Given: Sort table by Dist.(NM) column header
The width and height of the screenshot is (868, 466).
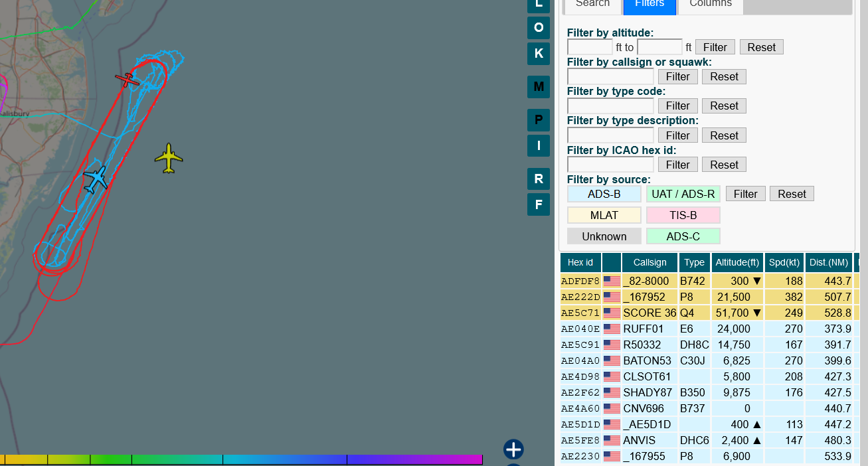Looking at the screenshot, I should tap(828, 262).
